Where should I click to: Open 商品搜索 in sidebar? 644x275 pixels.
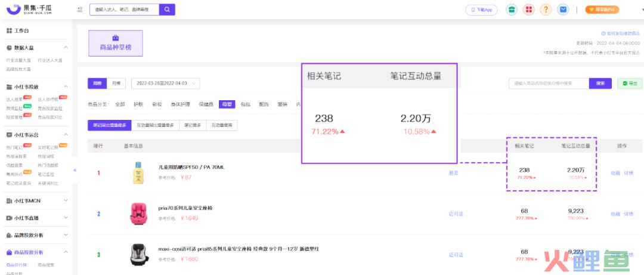point(45,265)
